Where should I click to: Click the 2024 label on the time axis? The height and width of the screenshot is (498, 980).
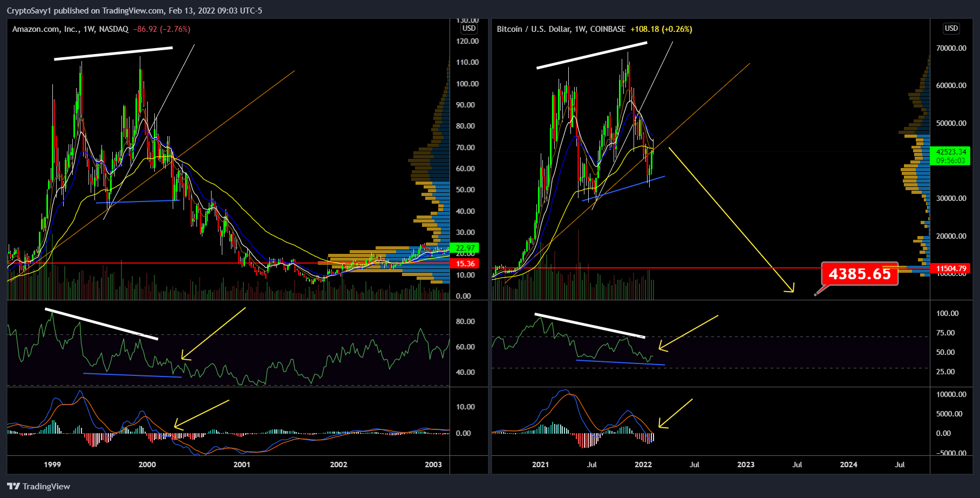pos(848,465)
